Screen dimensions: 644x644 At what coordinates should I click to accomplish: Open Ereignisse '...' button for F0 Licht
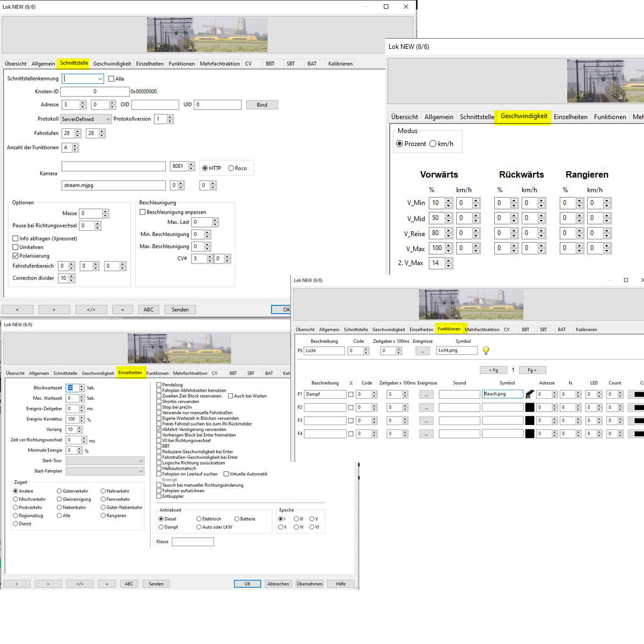(422, 351)
